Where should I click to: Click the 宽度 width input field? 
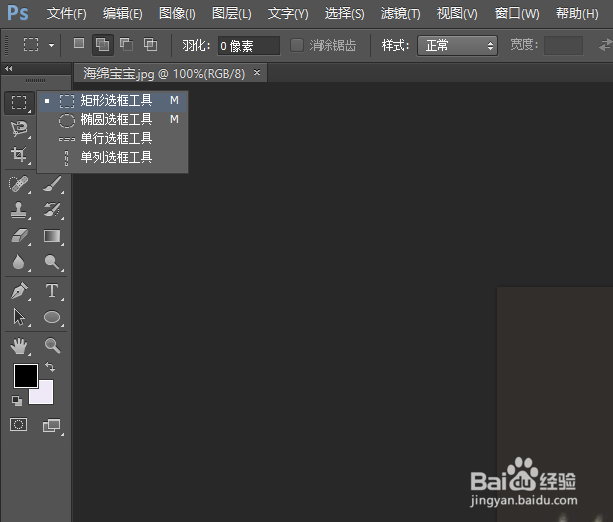click(563, 46)
